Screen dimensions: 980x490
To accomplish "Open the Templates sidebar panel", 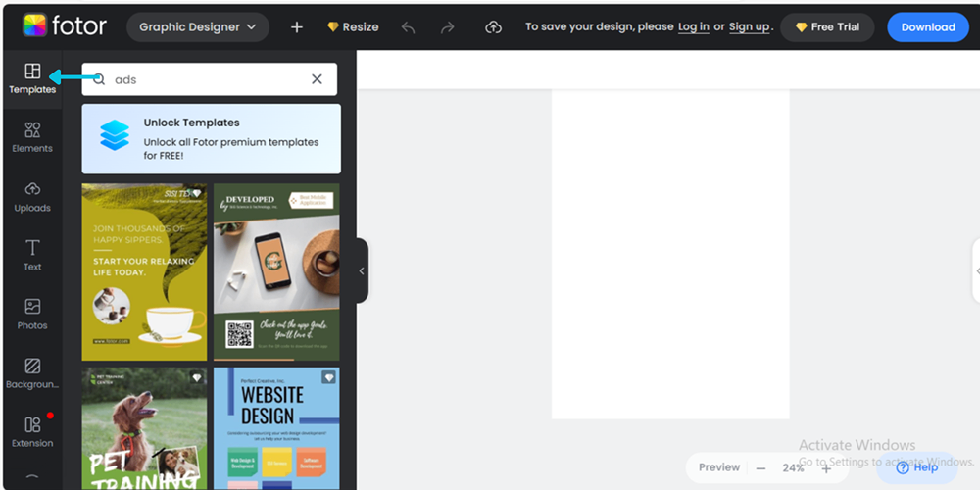I will (32, 78).
